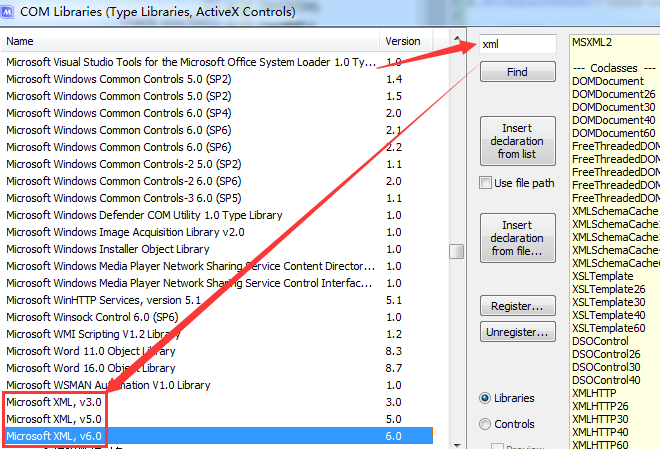This screenshot has height=449, width=660.
Task: Click the COM Libraries window title icon
Action: click(x=7, y=12)
